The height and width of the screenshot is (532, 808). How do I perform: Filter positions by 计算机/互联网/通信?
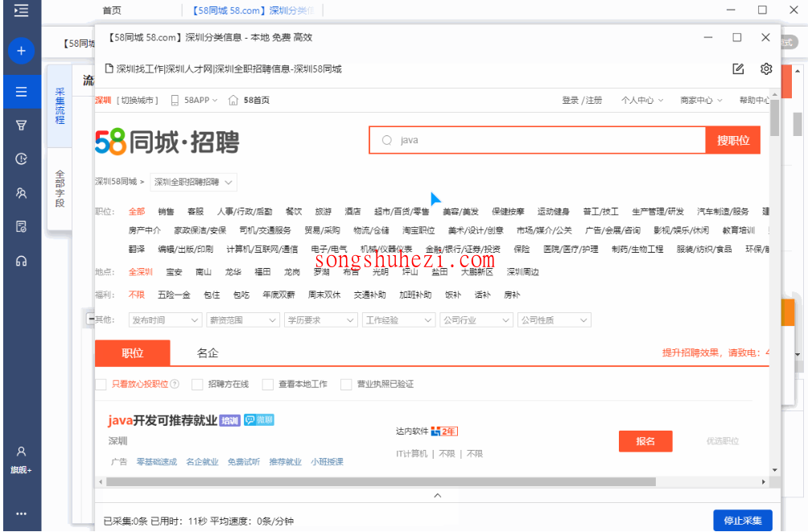coord(262,249)
